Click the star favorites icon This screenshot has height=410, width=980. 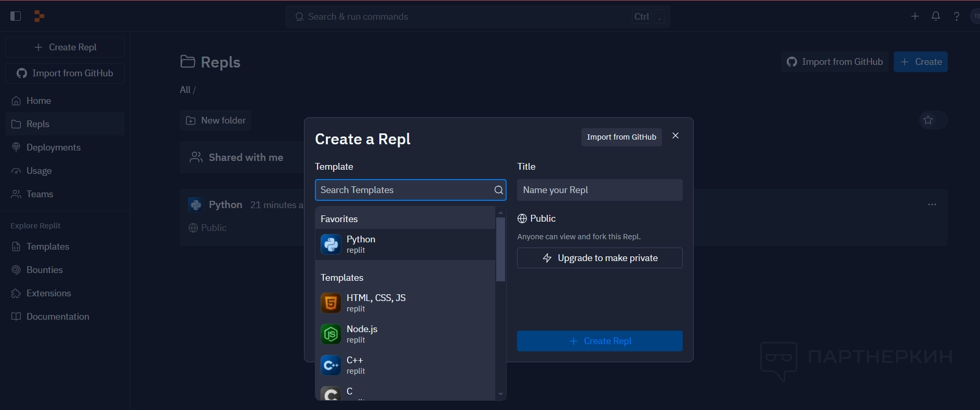928,120
